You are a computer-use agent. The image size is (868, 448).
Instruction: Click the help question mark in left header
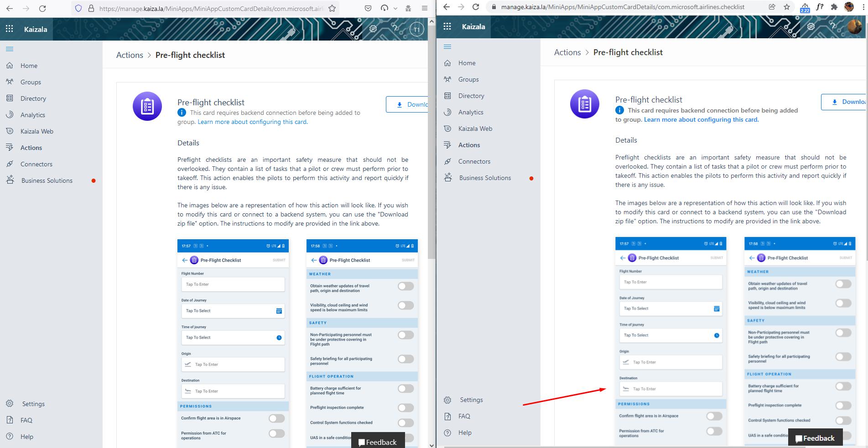(395, 29)
